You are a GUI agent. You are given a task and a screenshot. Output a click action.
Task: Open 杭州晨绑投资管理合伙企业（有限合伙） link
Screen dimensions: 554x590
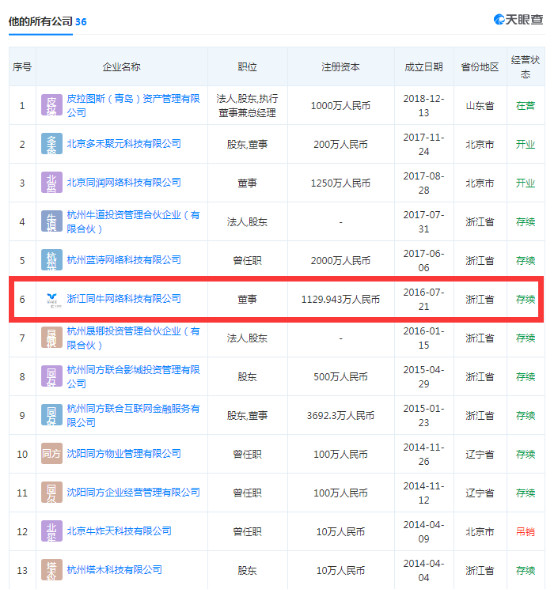coord(133,338)
